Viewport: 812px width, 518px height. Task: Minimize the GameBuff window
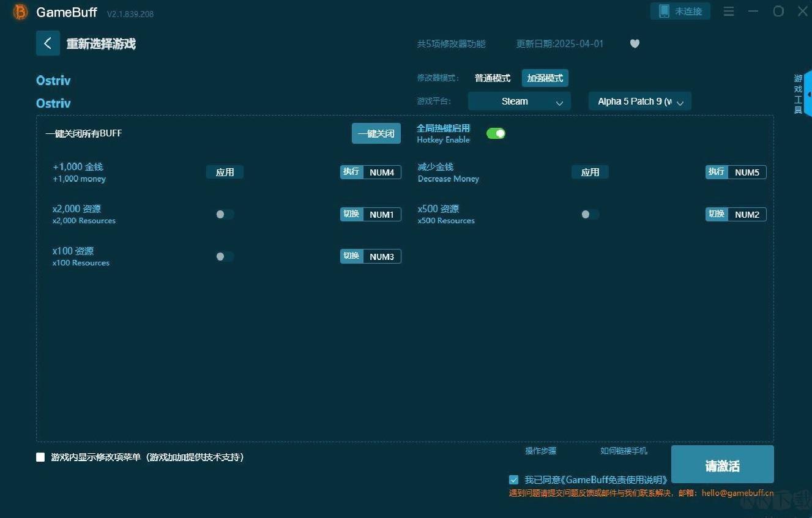pos(753,11)
